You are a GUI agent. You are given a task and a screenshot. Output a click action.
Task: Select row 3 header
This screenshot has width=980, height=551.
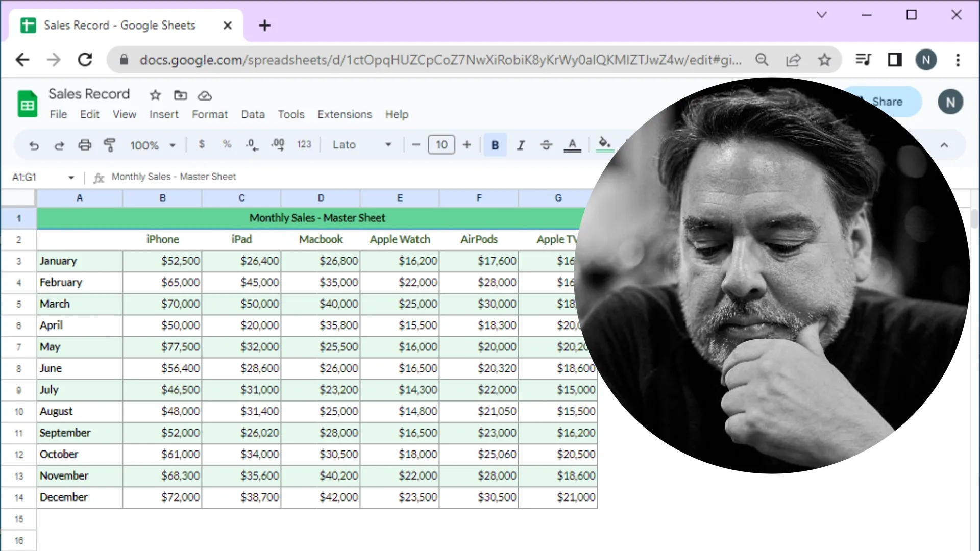click(x=18, y=261)
